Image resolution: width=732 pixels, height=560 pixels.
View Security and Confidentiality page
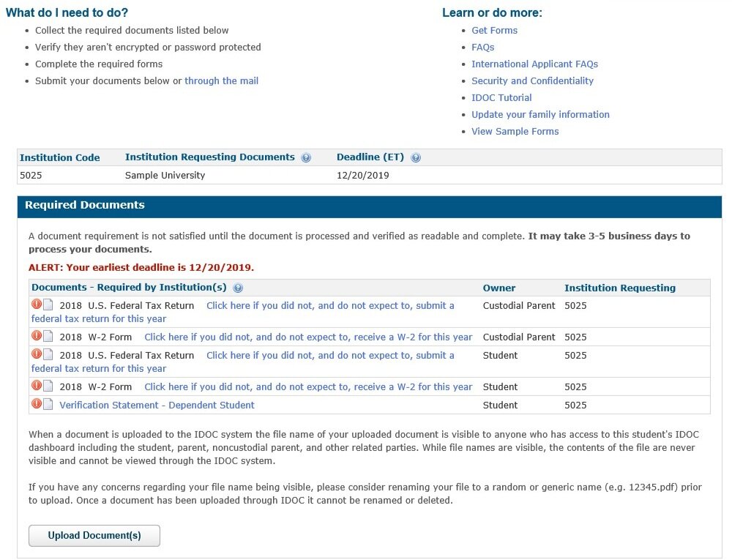coord(532,81)
